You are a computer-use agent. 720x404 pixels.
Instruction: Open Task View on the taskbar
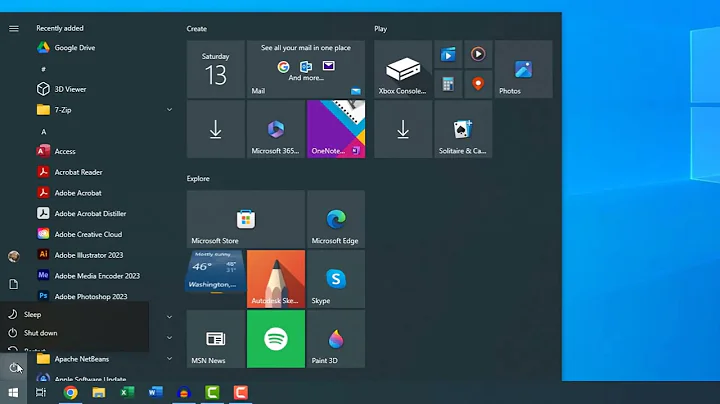(41, 393)
